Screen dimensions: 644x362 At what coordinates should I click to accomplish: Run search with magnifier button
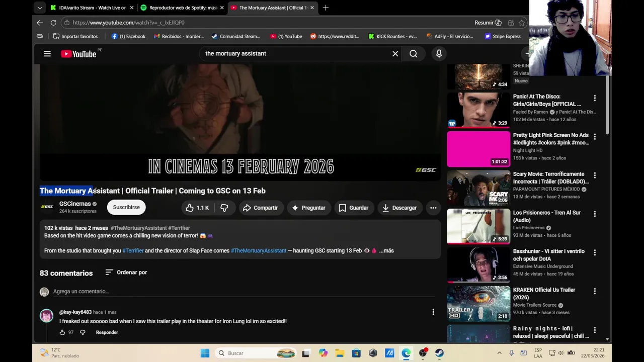click(414, 54)
